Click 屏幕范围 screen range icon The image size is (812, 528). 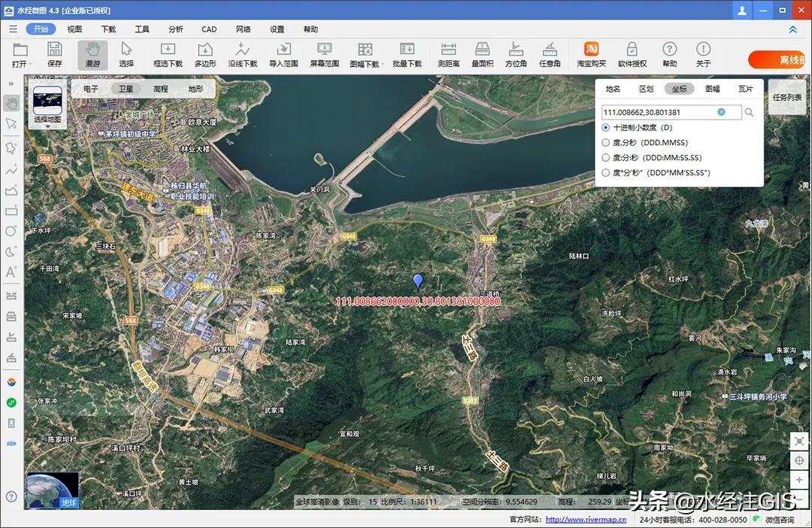(324, 50)
